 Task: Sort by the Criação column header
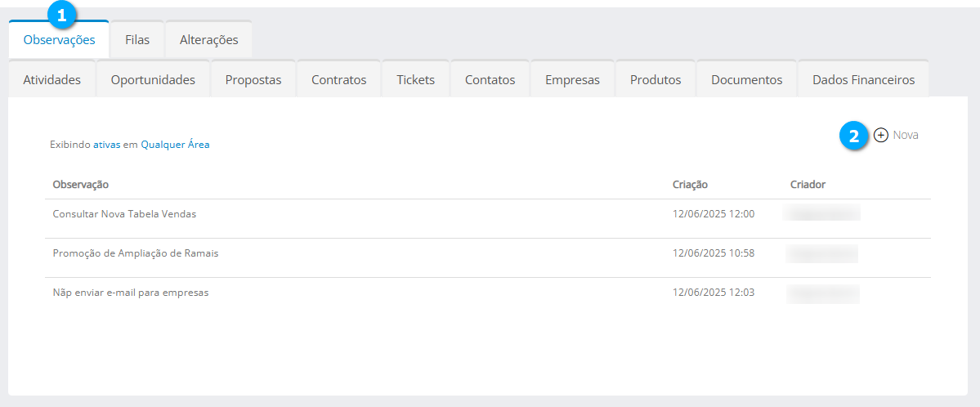point(690,185)
